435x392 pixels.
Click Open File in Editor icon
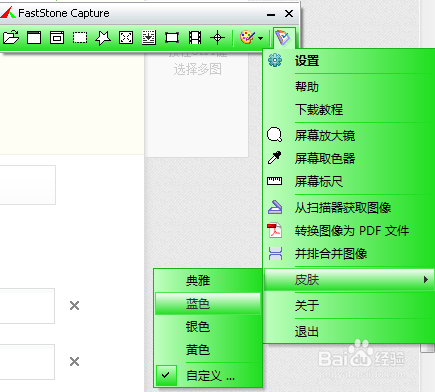[11, 37]
